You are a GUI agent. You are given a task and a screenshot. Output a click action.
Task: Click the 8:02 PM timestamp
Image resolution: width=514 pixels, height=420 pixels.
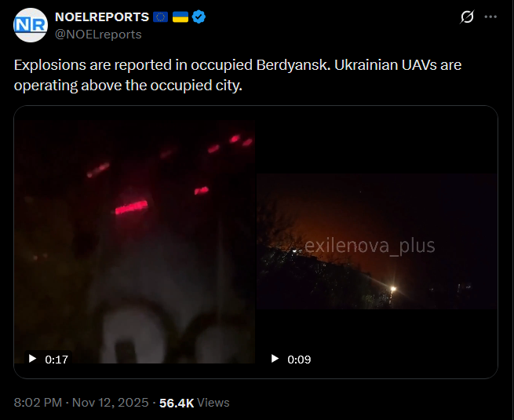click(x=38, y=403)
